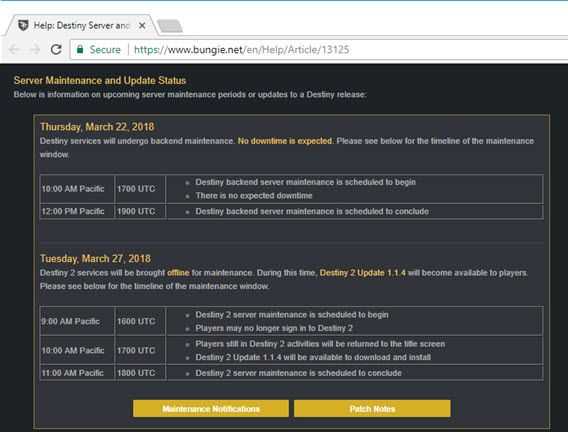This screenshot has height=432, width=568.
Task: Click 11:00 AM Pacific cell
Action: pyautogui.click(x=77, y=373)
